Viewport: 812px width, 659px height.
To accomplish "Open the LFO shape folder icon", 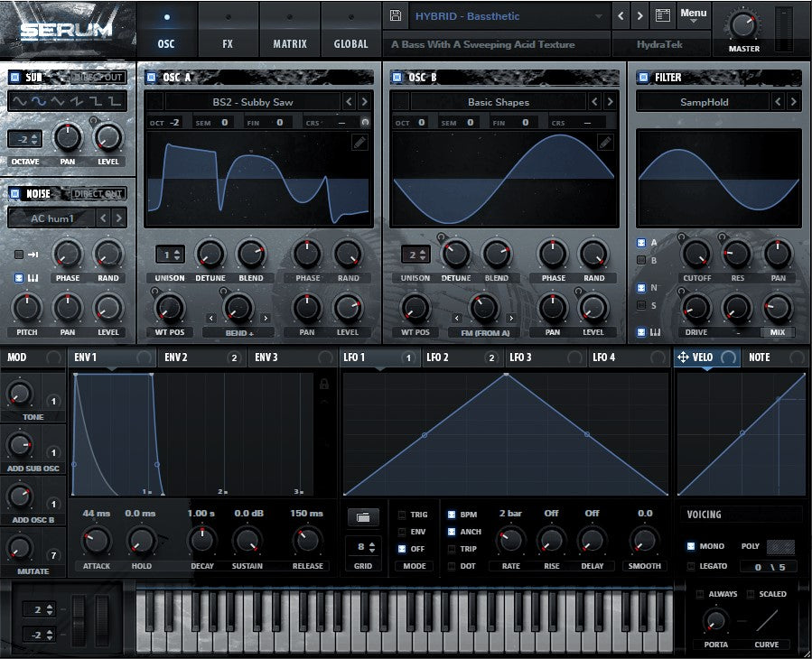I will (x=362, y=517).
